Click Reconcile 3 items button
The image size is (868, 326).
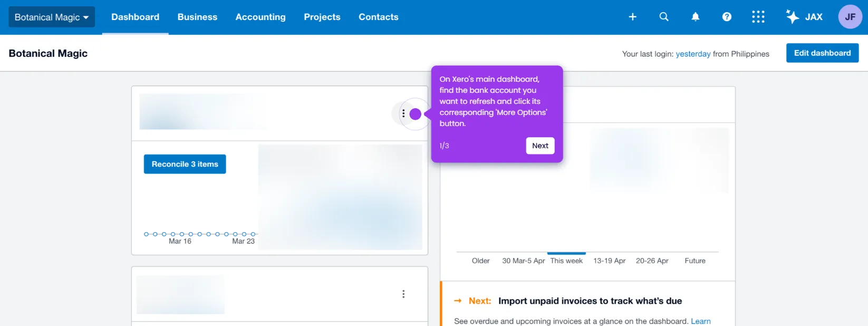185,164
